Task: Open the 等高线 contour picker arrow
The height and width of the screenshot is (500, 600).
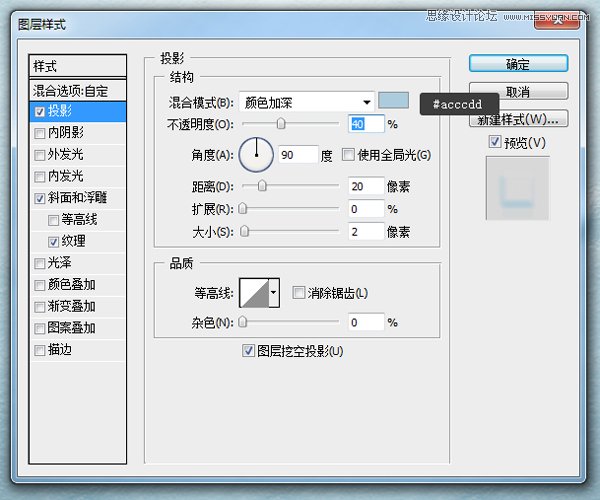Action: click(x=274, y=293)
